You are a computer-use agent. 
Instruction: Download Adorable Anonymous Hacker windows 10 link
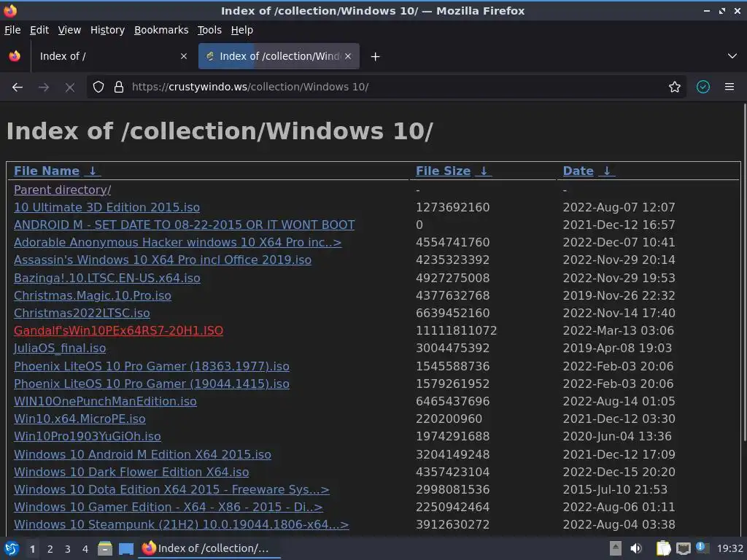click(178, 242)
